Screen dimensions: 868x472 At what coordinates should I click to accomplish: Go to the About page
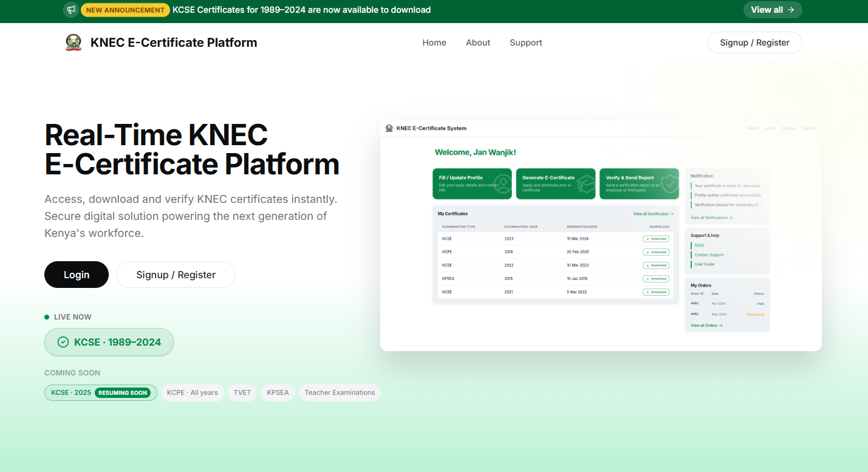[478, 43]
